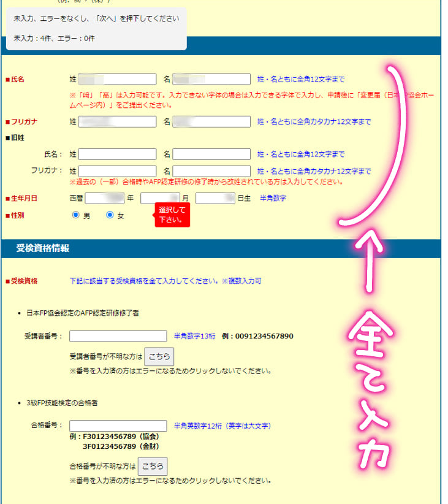Click the 氏名 名 (first name) field
The image size is (448, 504).
pos(211,79)
